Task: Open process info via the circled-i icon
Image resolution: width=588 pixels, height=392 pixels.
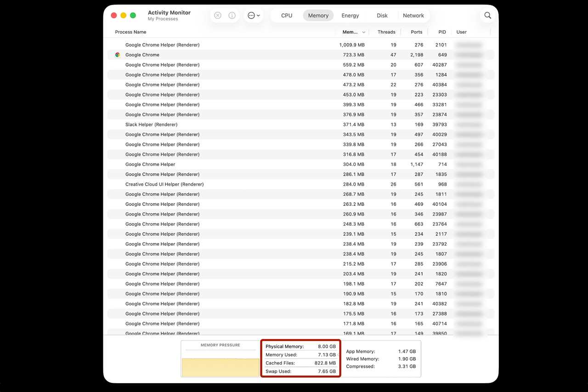Action: pyautogui.click(x=232, y=15)
